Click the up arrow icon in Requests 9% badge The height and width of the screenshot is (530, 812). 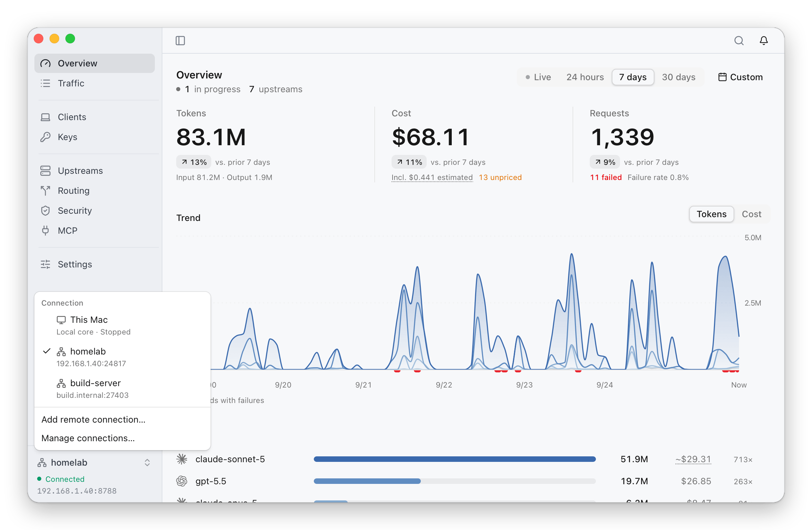coord(598,162)
